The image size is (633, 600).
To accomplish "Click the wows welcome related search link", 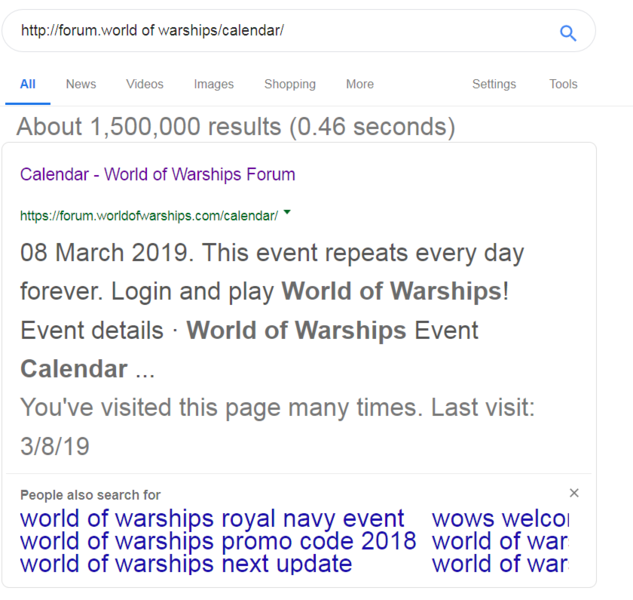I will [500, 519].
